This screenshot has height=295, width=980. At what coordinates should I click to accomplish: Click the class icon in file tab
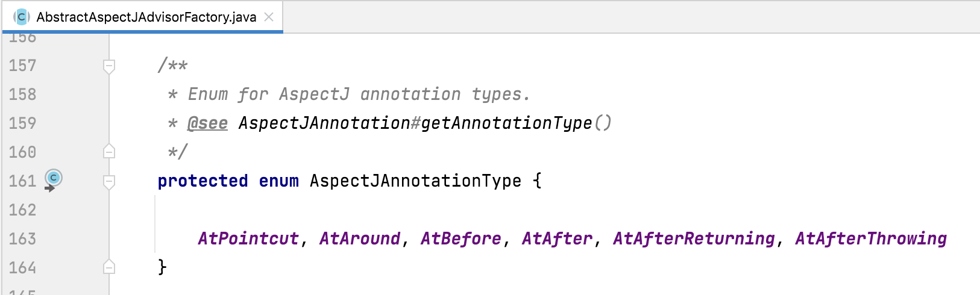[x=22, y=17]
